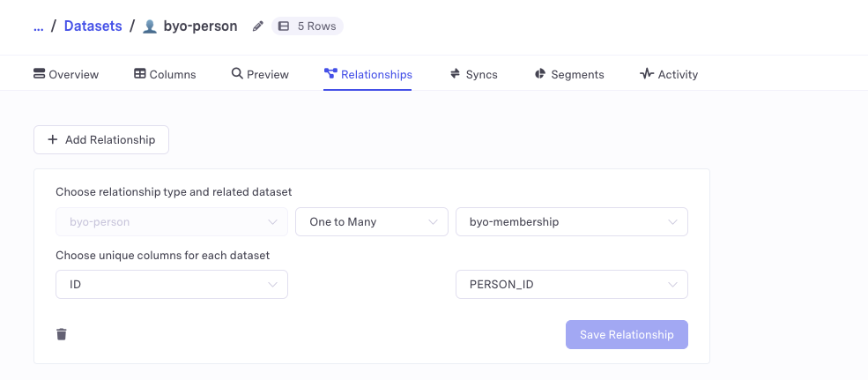
Task: Switch to the Columns tab
Action: tap(165, 74)
